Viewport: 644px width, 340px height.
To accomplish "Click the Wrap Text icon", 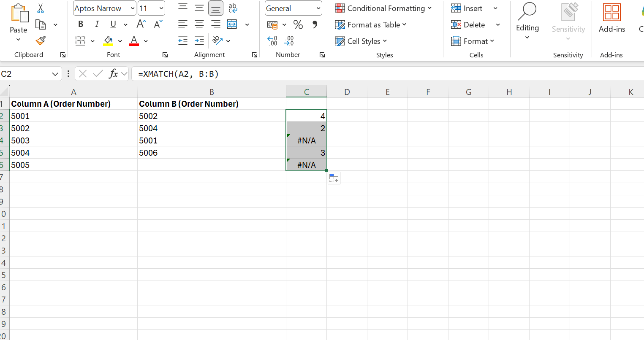I will click(x=233, y=8).
